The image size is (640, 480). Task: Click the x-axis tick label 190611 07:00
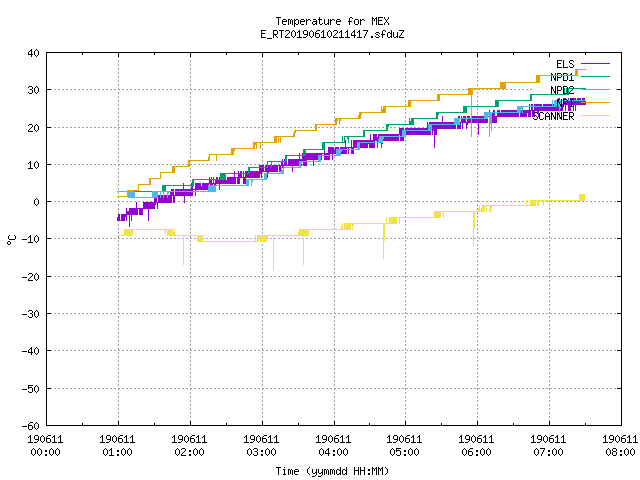(548, 446)
